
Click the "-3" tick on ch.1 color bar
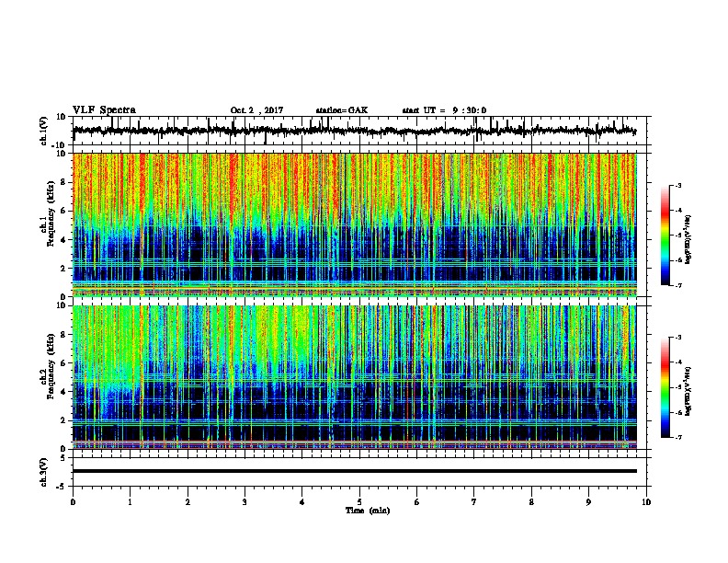pos(677,186)
